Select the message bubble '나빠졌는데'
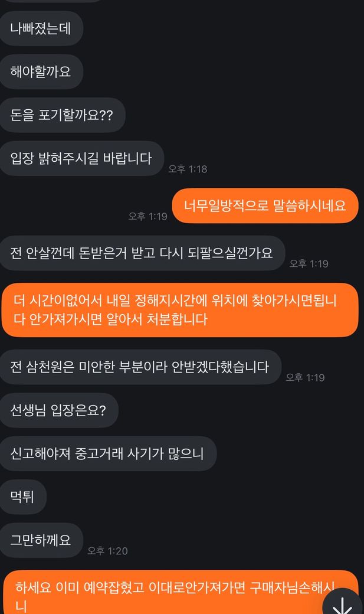 [41, 28]
